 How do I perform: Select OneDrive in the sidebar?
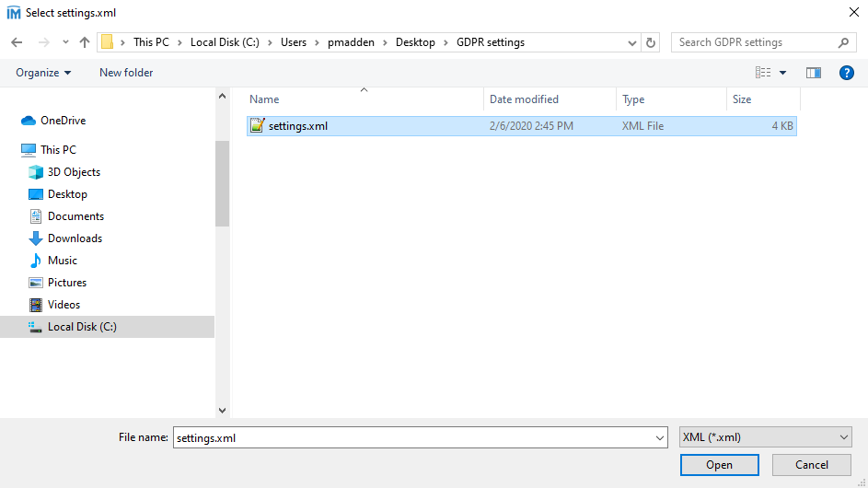point(63,121)
